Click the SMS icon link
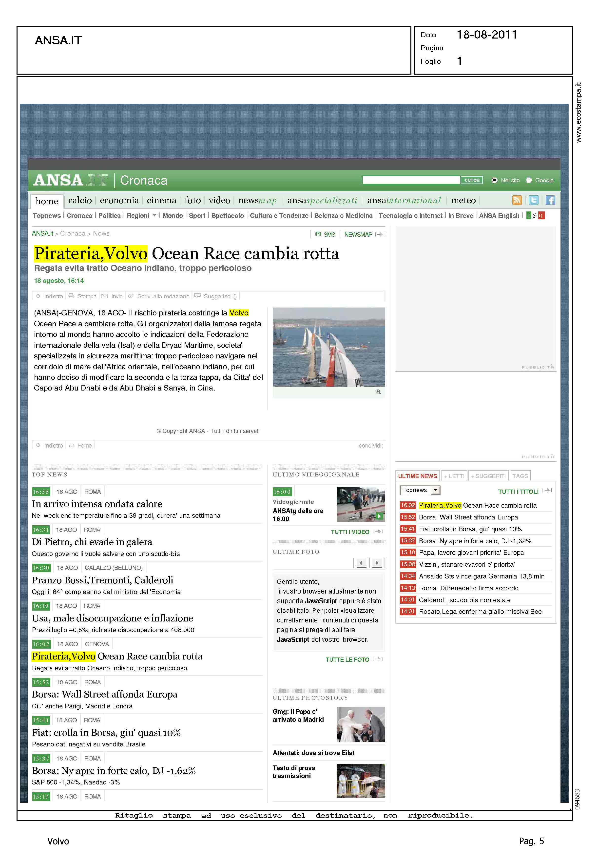 319,234
